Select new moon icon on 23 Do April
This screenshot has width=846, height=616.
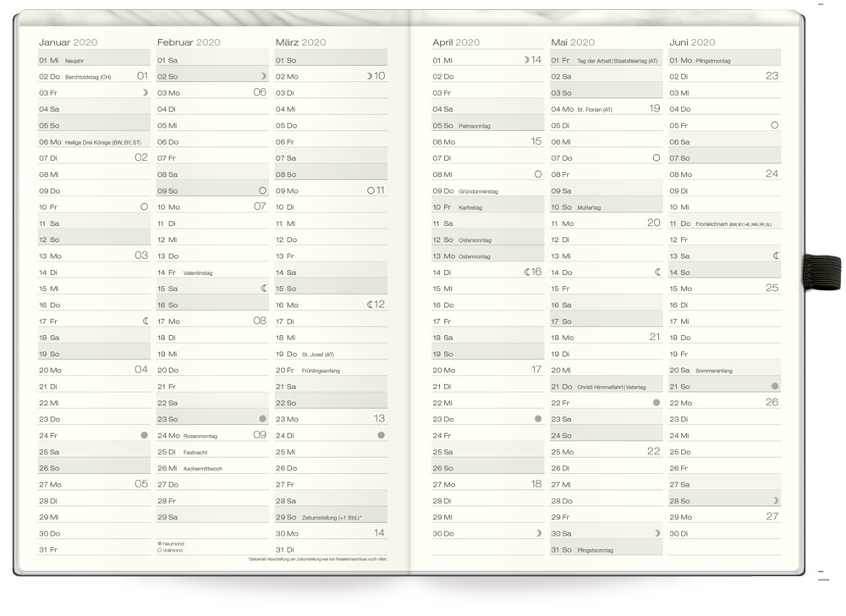click(538, 419)
